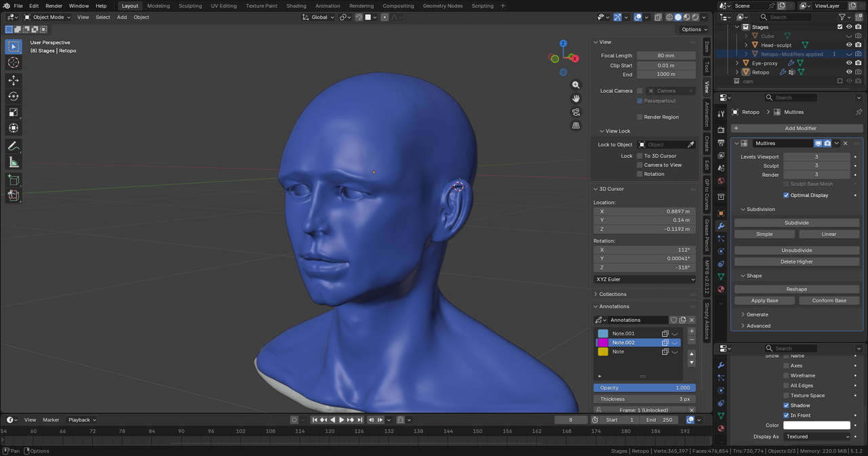The height and width of the screenshot is (456, 868).
Task: Click the Note.002 magenta color swatch
Action: pos(603,343)
